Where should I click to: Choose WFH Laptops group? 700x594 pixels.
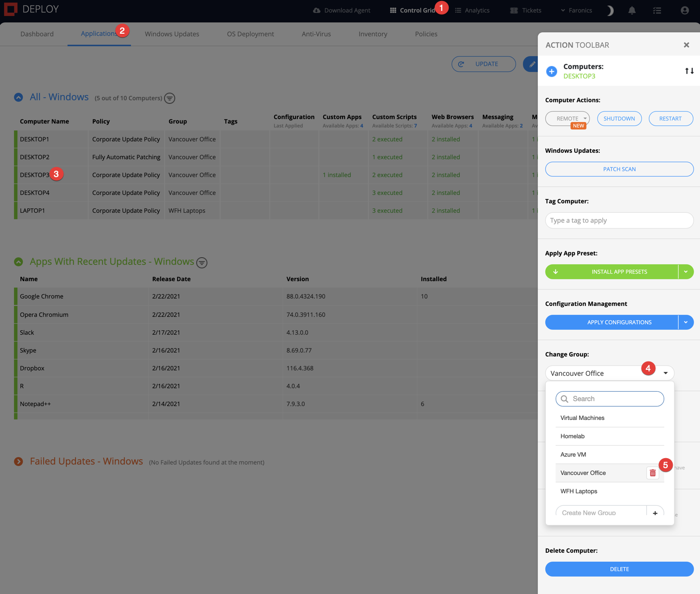coord(610,491)
